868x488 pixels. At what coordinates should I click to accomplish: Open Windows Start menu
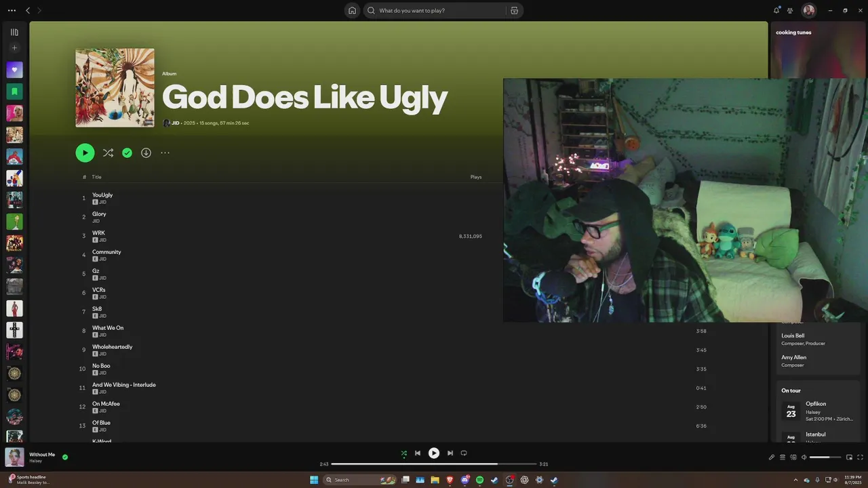314,480
